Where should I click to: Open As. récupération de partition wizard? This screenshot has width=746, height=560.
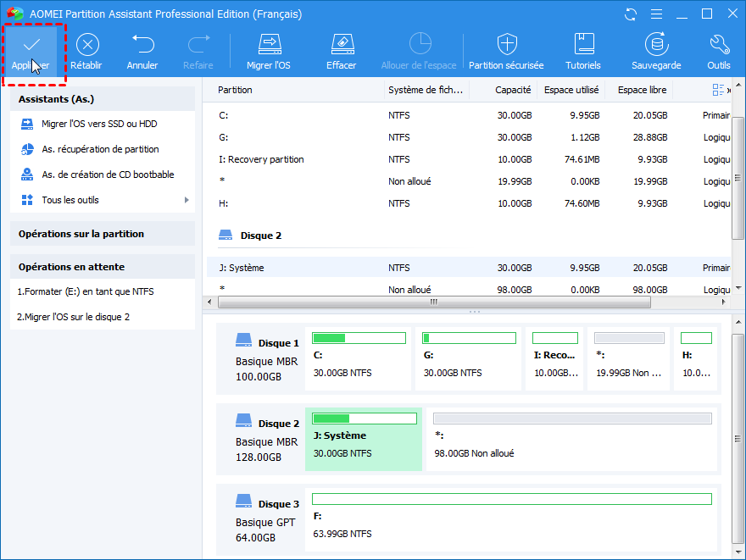pyautogui.click(x=100, y=149)
